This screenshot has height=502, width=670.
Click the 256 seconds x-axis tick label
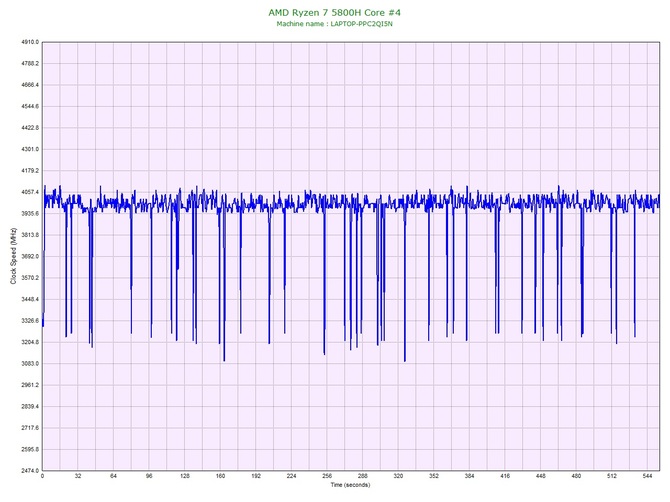[x=327, y=476]
